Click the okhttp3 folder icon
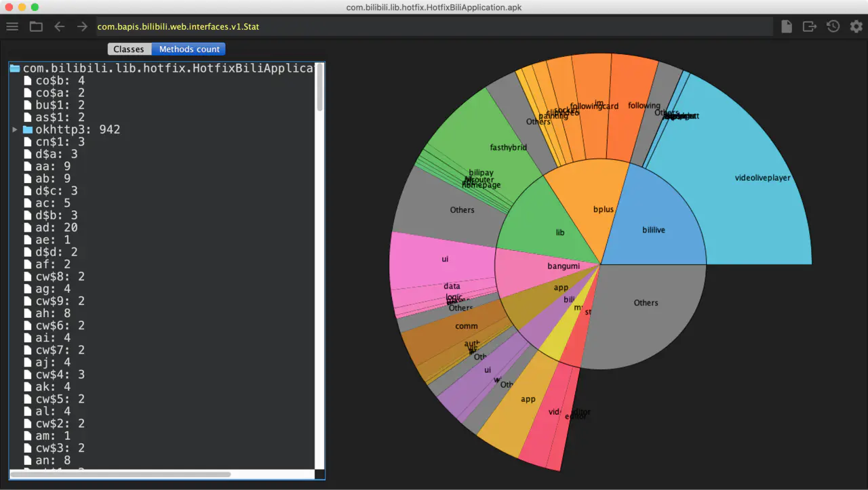868x490 pixels. click(x=28, y=129)
